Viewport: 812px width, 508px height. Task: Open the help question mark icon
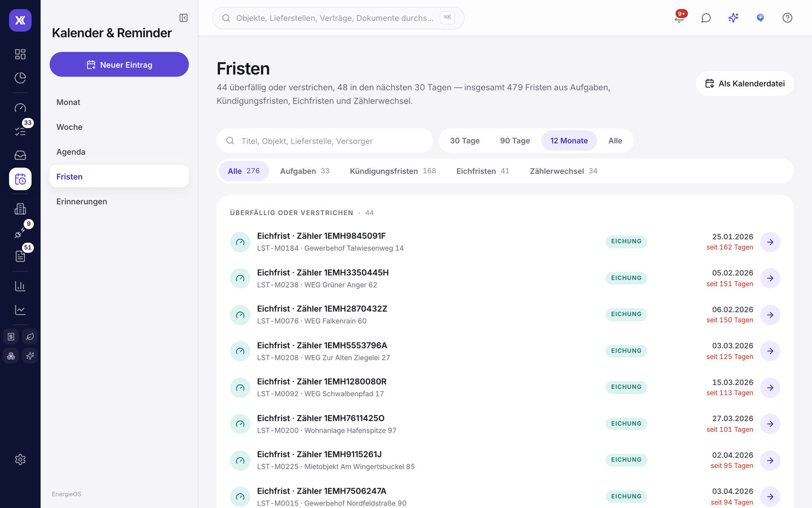coord(787,18)
